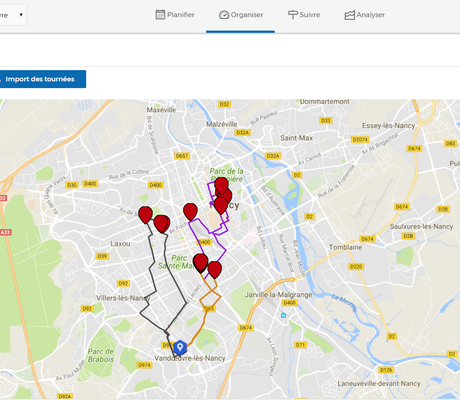Click the topmost red pin near Parc de la Pépinière
The height and width of the screenshot is (400, 460).
[x=221, y=185]
